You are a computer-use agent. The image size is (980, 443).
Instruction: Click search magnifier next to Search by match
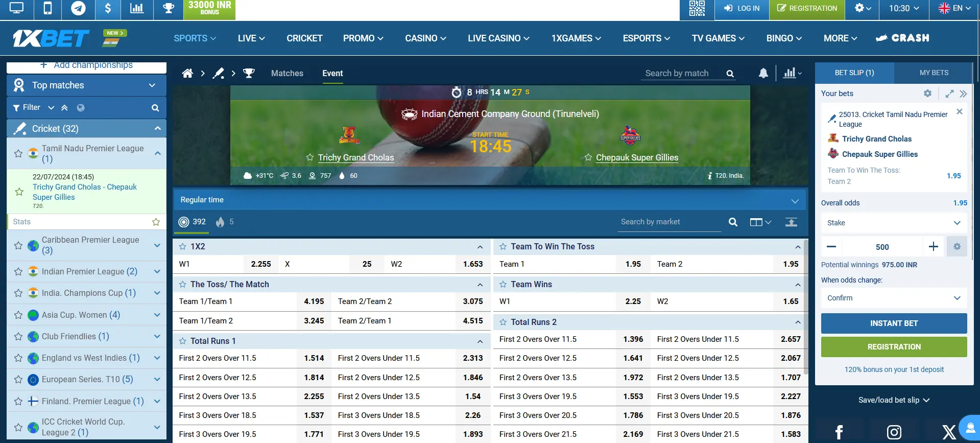(x=730, y=74)
